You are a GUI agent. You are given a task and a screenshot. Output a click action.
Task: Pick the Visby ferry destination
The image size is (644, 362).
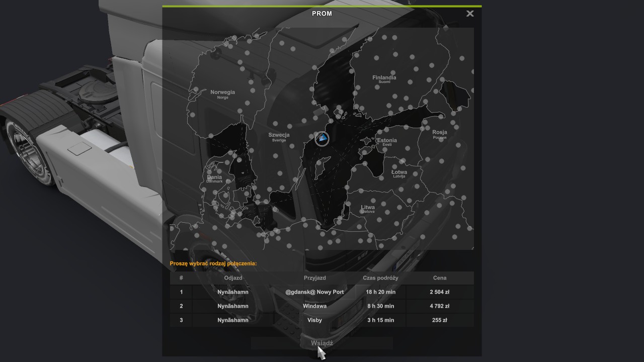tap(314, 320)
